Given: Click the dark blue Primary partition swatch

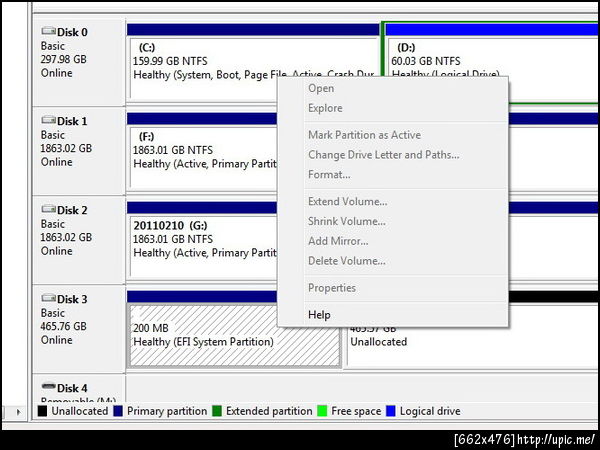Looking at the screenshot, I should (118, 411).
